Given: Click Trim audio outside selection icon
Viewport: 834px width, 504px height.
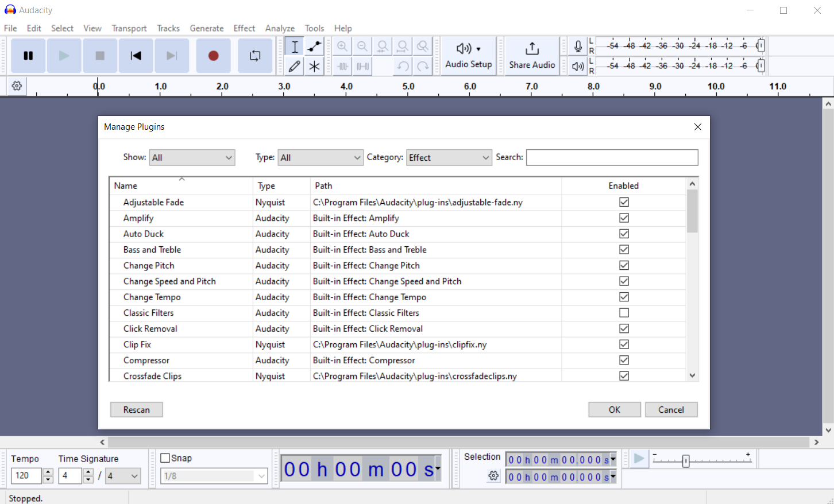Looking at the screenshot, I should [x=342, y=66].
